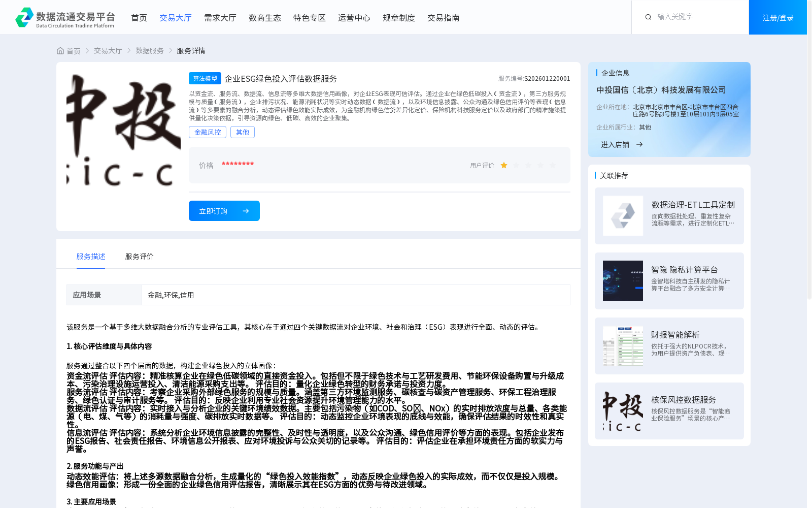Click the second rating star
The height and width of the screenshot is (508, 812).
tap(516, 165)
